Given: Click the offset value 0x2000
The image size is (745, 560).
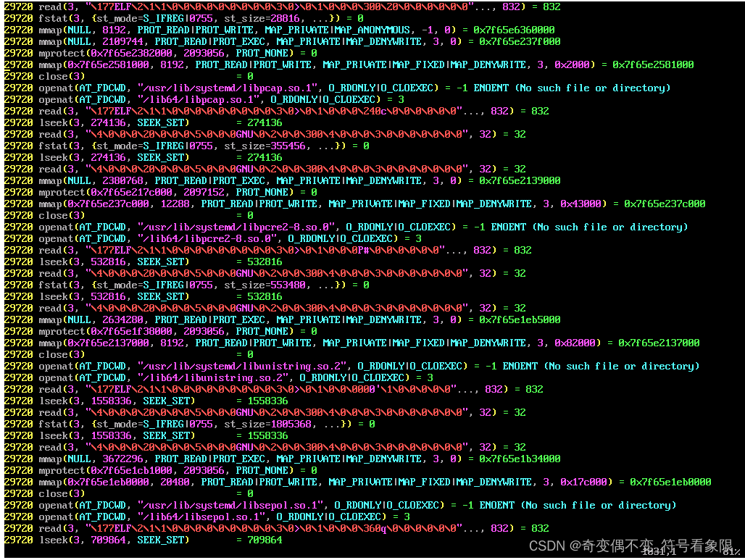Looking at the screenshot, I should pyautogui.click(x=572, y=64).
